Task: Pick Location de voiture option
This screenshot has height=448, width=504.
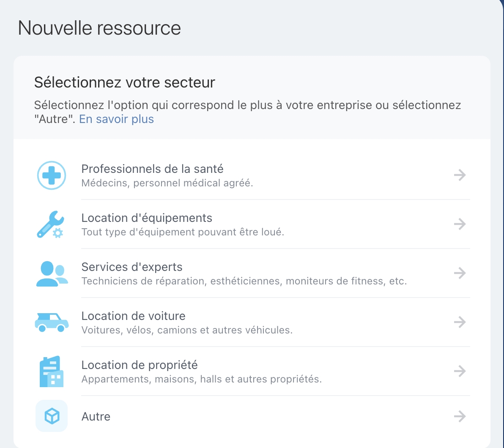Action: [x=133, y=316]
